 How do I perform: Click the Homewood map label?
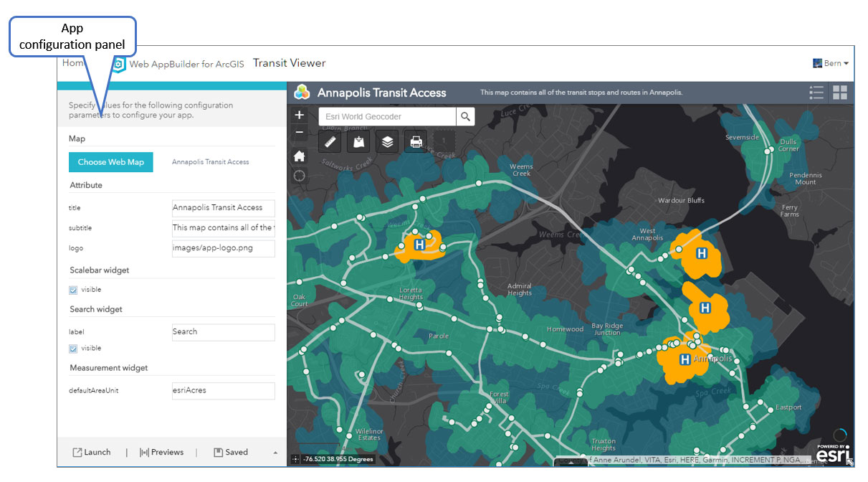tap(565, 329)
